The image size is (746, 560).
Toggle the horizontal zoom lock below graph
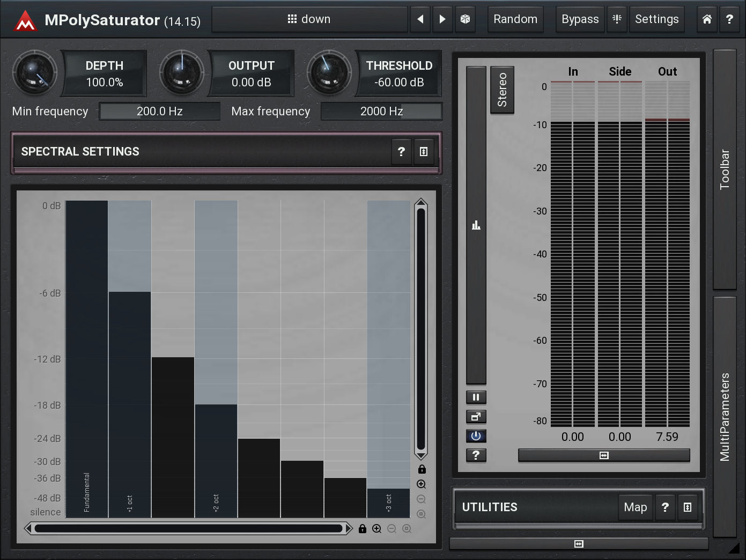click(x=363, y=529)
